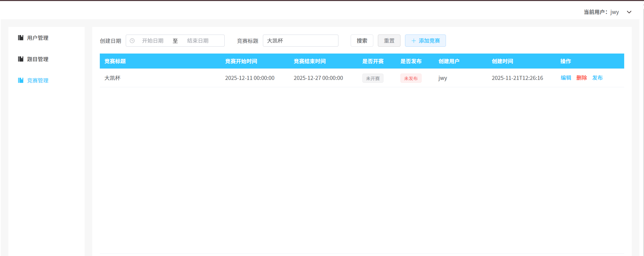The width and height of the screenshot is (644, 256).
Task: Click 编辑 link for 大凯杯
Action: (566, 78)
